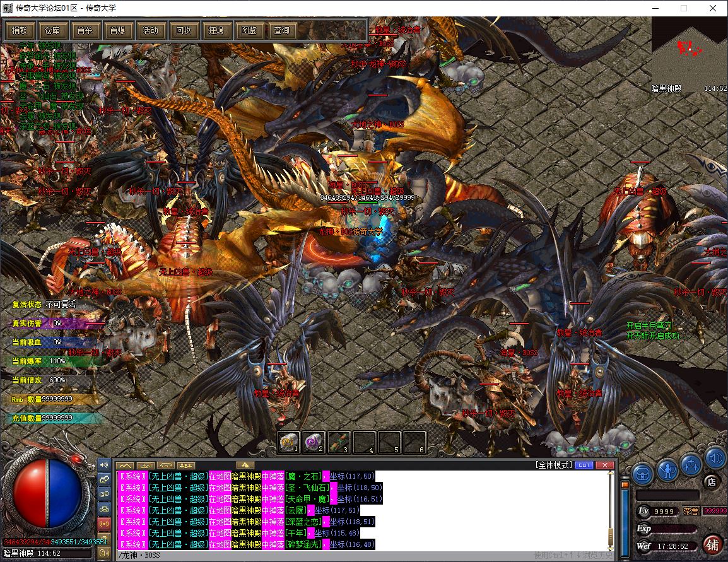Toggle the private chat channel icon

104,495
